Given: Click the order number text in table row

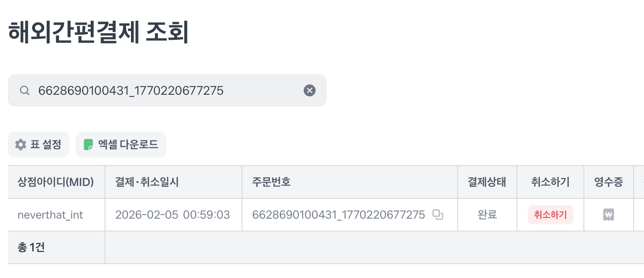Looking at the screenshot, I should [338, 215].
